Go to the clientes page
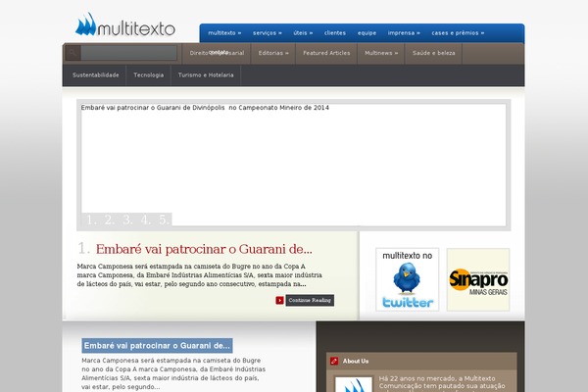This screenshot has height=392, width=588. point(335,33)
